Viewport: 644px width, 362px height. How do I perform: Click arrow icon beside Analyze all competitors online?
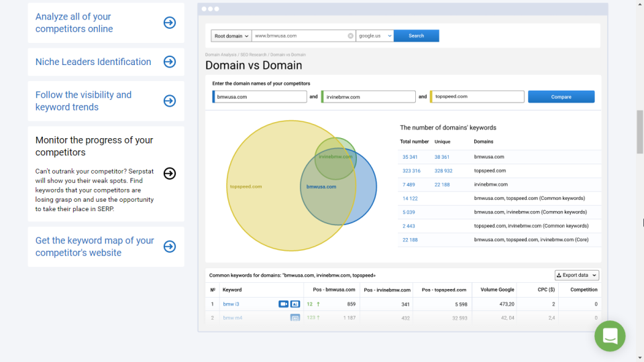click(170, 23)
